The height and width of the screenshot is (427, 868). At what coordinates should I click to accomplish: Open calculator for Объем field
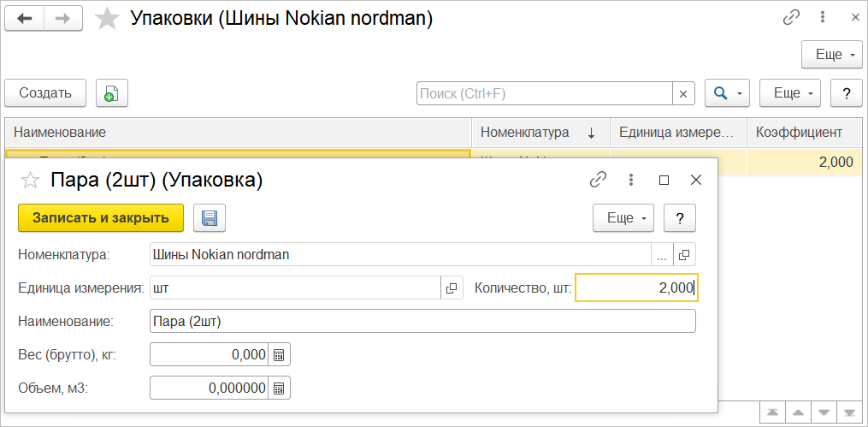280,388
